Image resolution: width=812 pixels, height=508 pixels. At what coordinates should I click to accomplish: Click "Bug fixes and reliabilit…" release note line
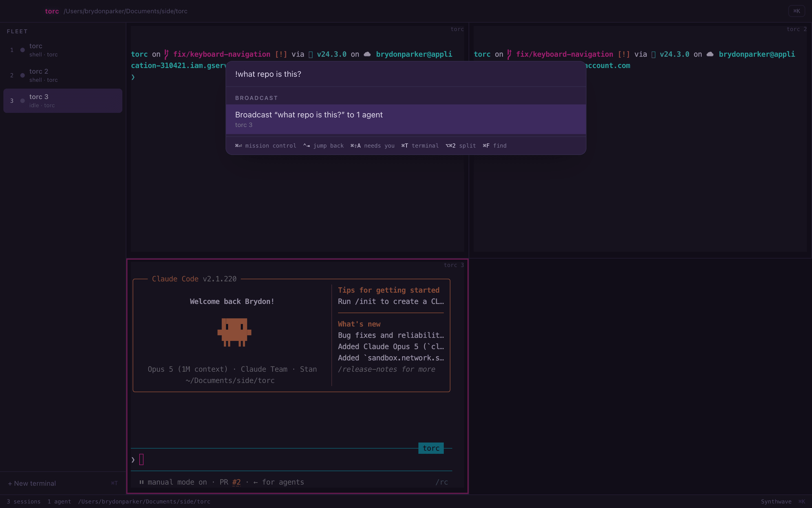pos(391,335)
